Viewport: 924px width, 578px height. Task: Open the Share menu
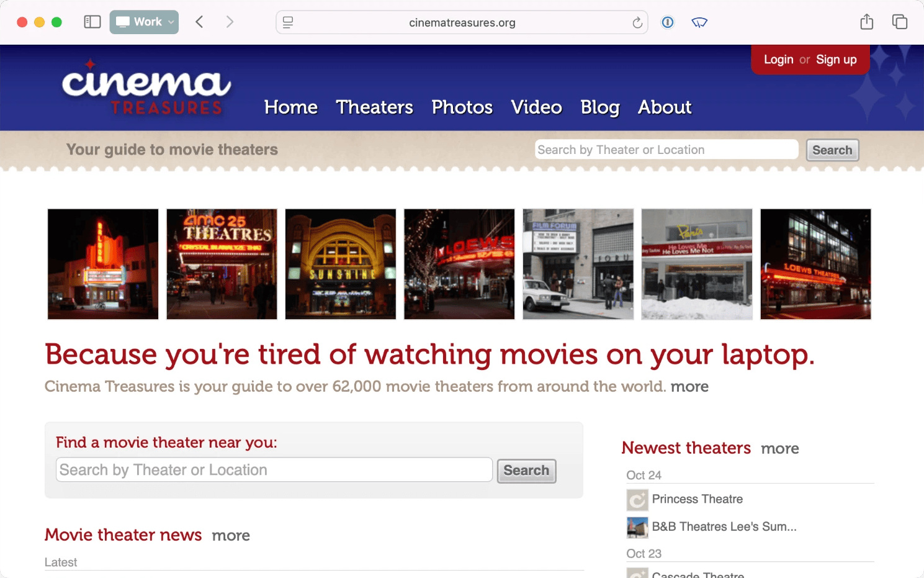(x=867, y=22)
